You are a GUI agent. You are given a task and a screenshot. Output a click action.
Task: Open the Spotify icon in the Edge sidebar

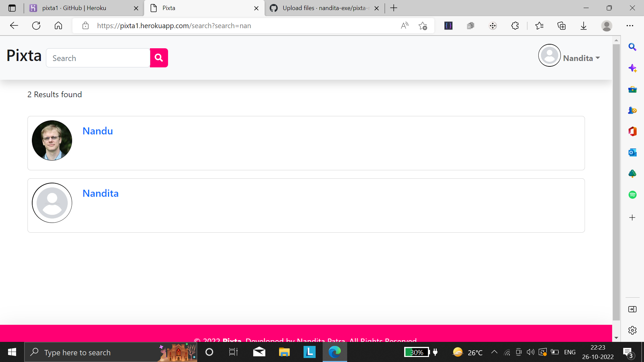pyautogui.click(x=633, y=194)
